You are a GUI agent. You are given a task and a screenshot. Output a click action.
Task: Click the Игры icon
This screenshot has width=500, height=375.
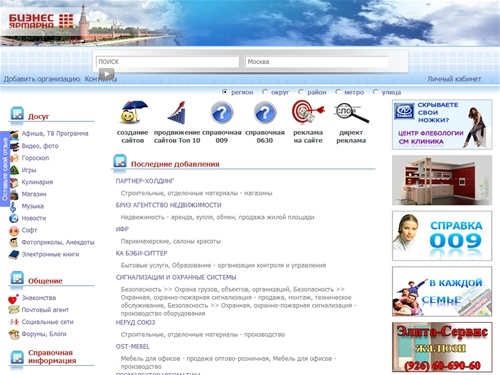[x=14, y=170]
